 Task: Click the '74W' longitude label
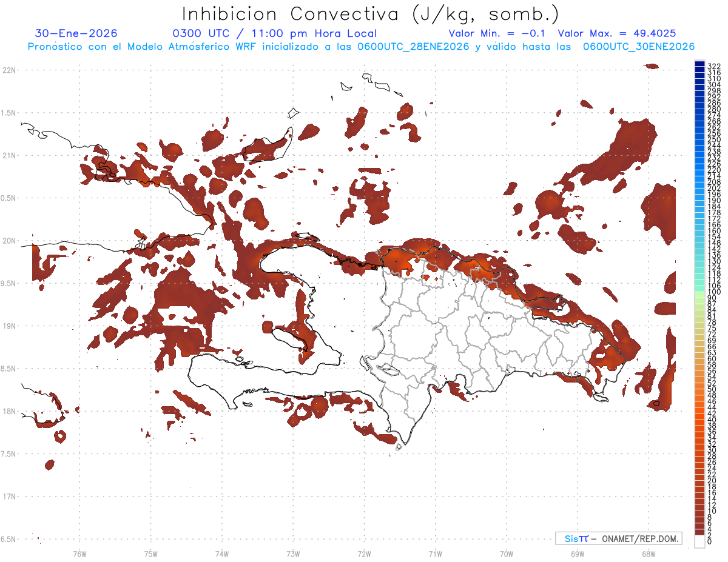(x=222, y=554)
